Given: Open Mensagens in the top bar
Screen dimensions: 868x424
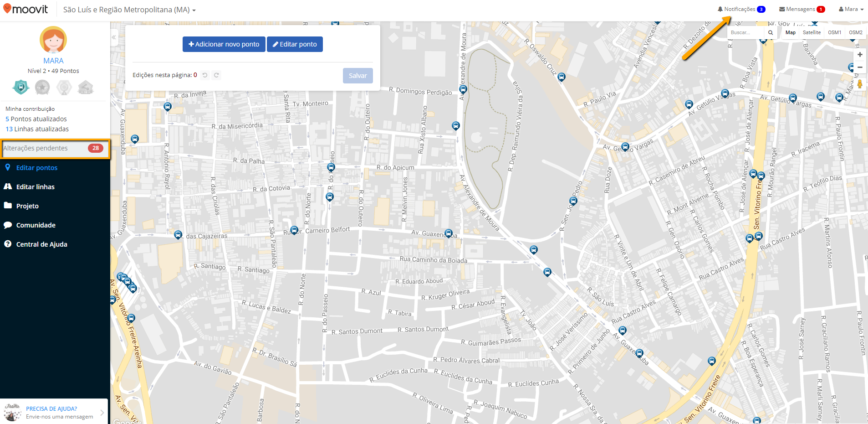Looking at the screenshot, I should coord(802,9).
